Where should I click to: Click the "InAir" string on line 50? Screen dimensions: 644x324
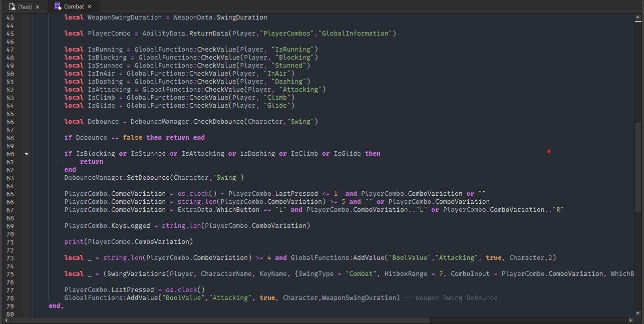pyautogui.click(x=277, y=74)
